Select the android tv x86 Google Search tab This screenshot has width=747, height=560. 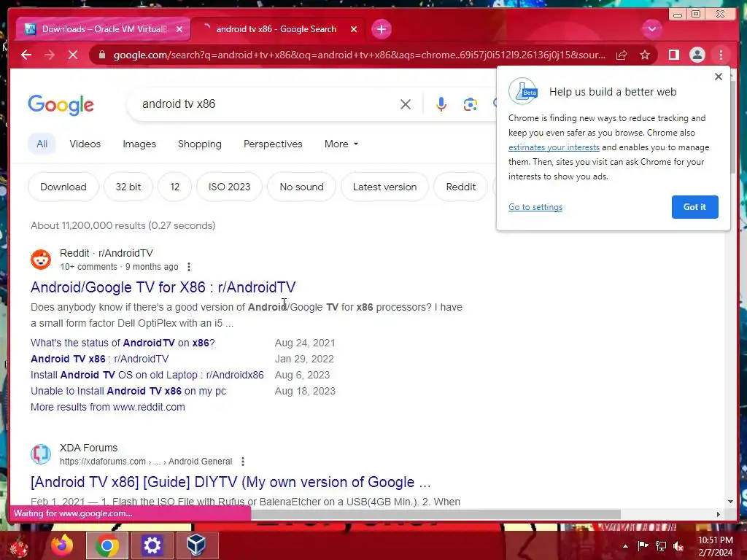coord(276,29)
